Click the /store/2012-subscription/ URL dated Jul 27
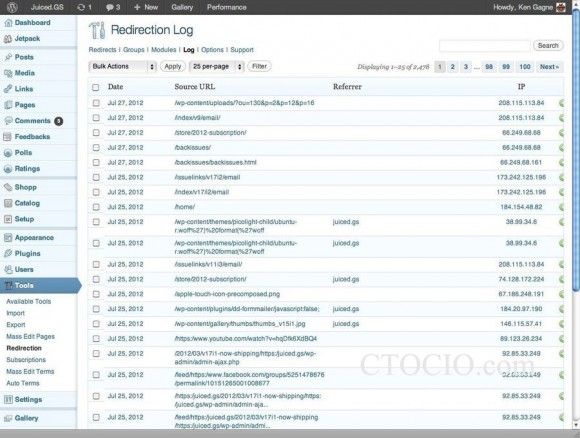580x438 pixels. point(210,132)
